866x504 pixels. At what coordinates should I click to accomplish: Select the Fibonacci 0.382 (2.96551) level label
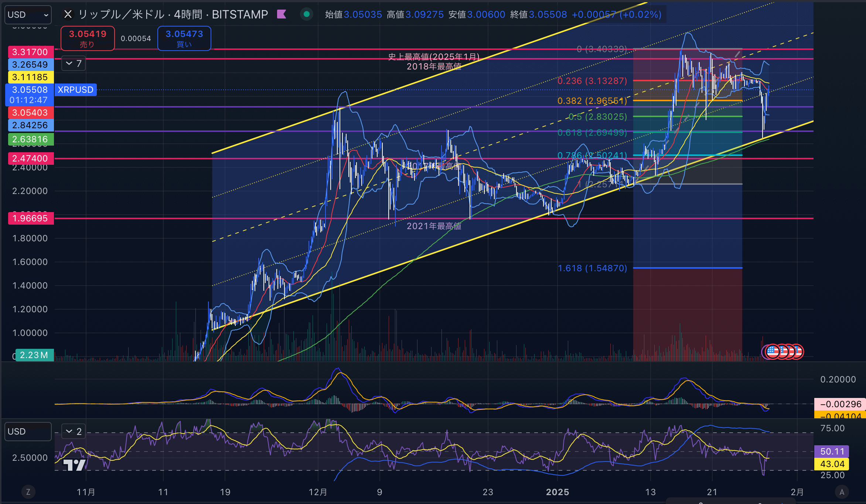pyautogui.click(x=592, y=101)
